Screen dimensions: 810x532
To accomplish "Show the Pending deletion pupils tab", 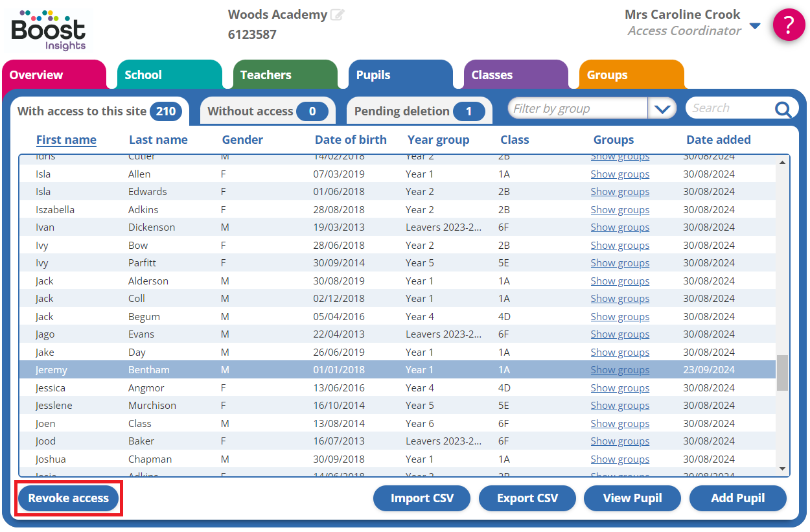I will coord(419,111).
